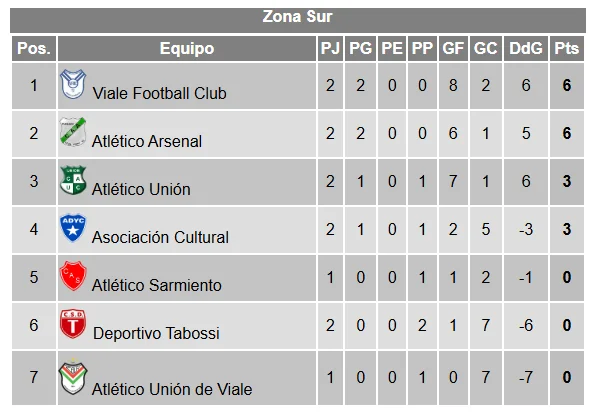
Task: Click the Atlético Unión de Viale crest
Action: tap(72, 377)
